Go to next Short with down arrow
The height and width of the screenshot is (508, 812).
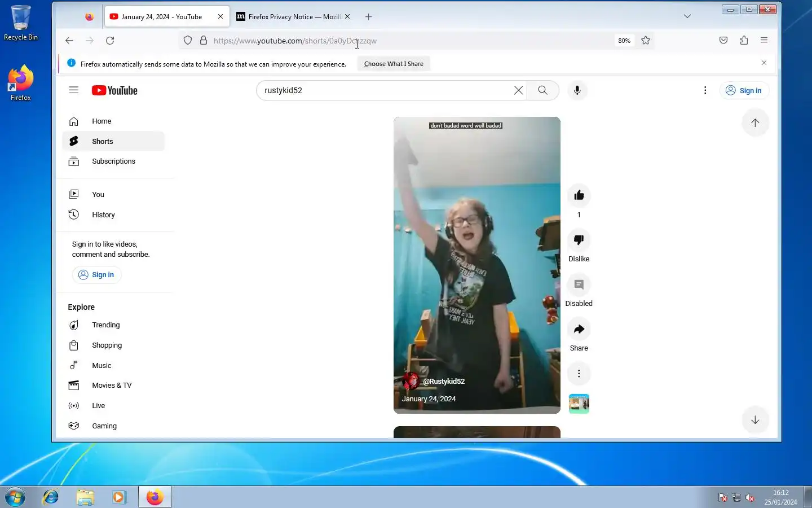click(755, 420)
